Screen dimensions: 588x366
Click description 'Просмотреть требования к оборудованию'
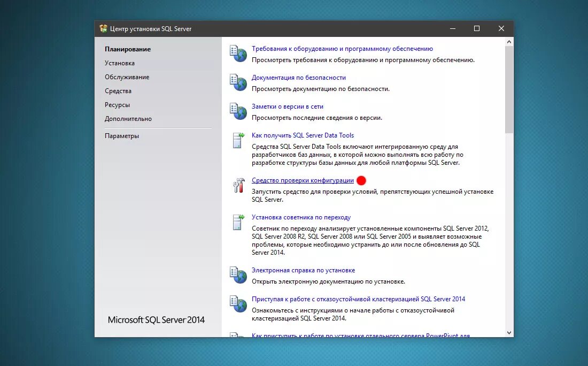click(363, 60)
